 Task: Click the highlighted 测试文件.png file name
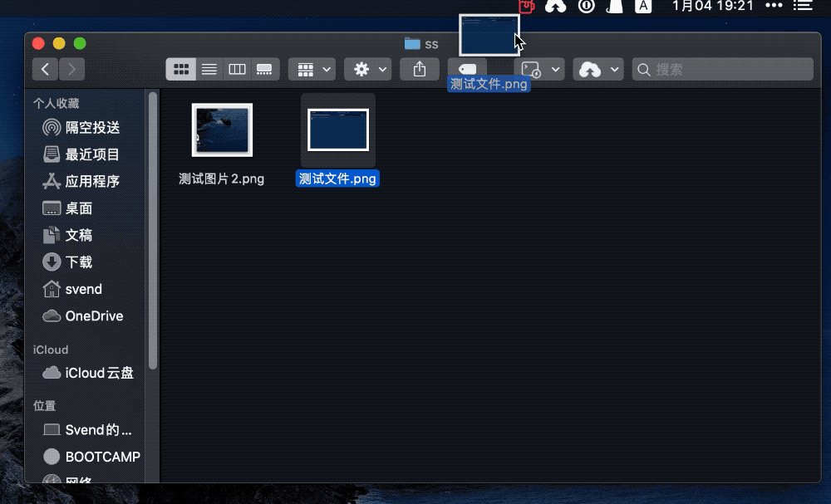[x=337, y=179]
